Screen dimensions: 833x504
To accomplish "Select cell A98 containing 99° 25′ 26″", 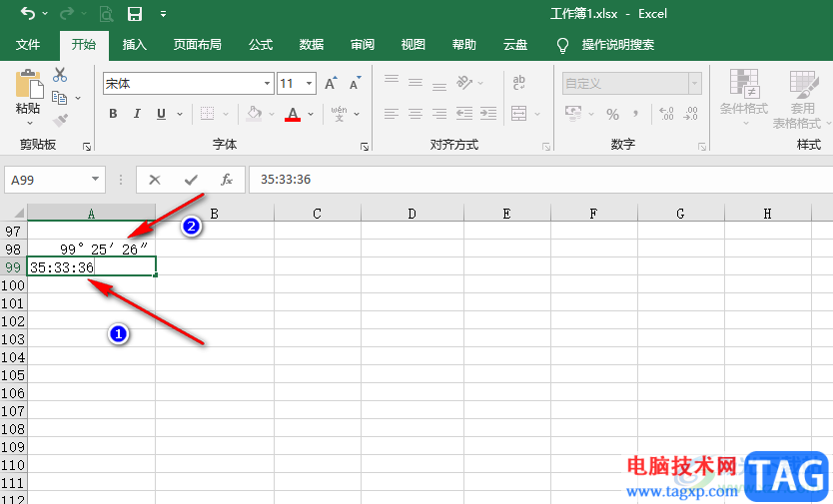I will click(x=91, y=249).
